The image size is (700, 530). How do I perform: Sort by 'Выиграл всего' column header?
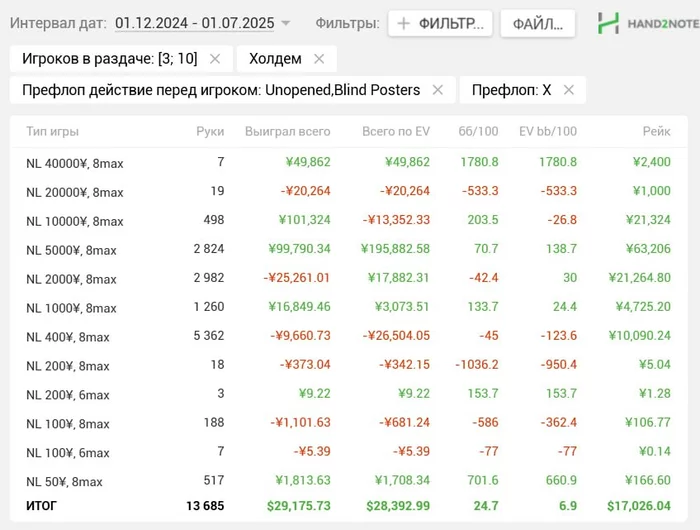tap(287, 131)
